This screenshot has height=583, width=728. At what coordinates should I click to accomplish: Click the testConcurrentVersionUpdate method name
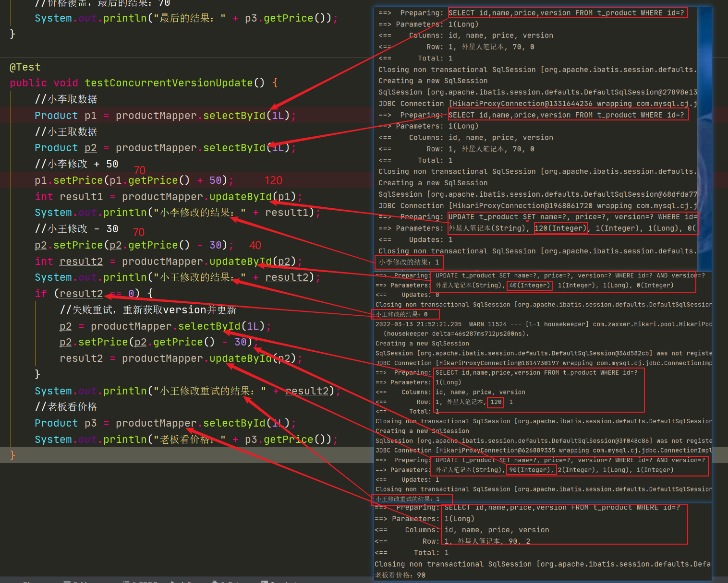169,83
